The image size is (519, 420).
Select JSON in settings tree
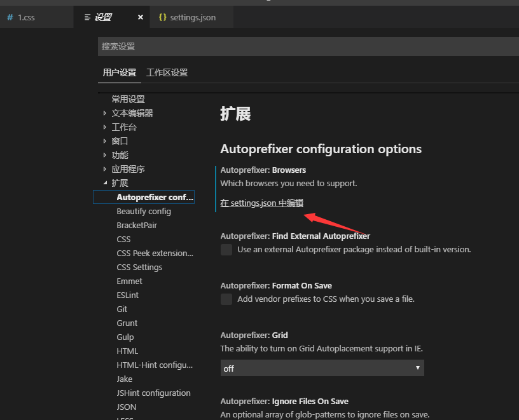127,407
